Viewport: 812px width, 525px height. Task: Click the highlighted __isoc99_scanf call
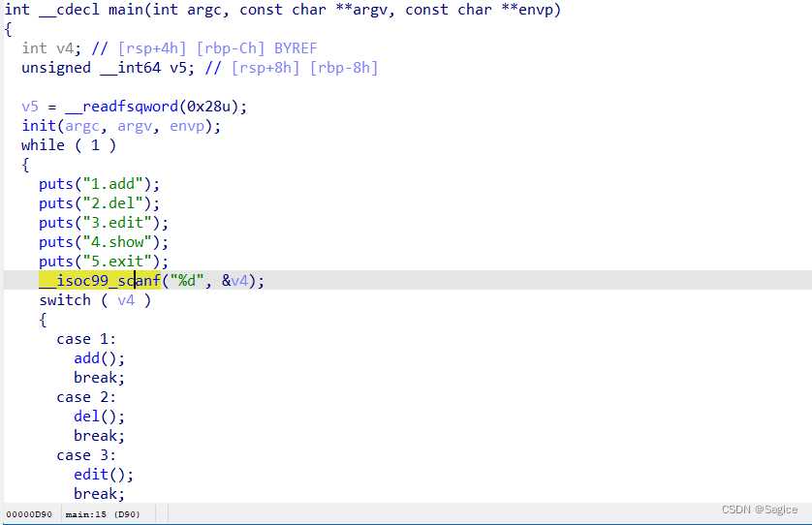[x=100, y=281]
